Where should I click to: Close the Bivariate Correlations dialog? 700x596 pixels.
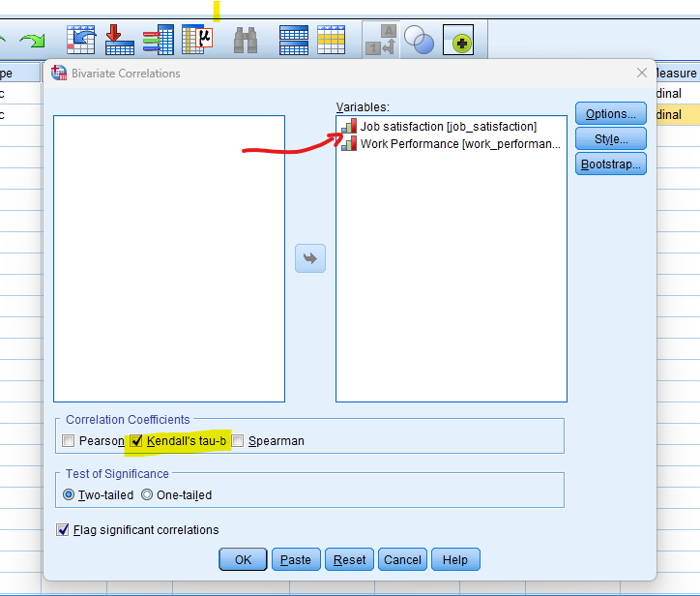tap(642, 73)
